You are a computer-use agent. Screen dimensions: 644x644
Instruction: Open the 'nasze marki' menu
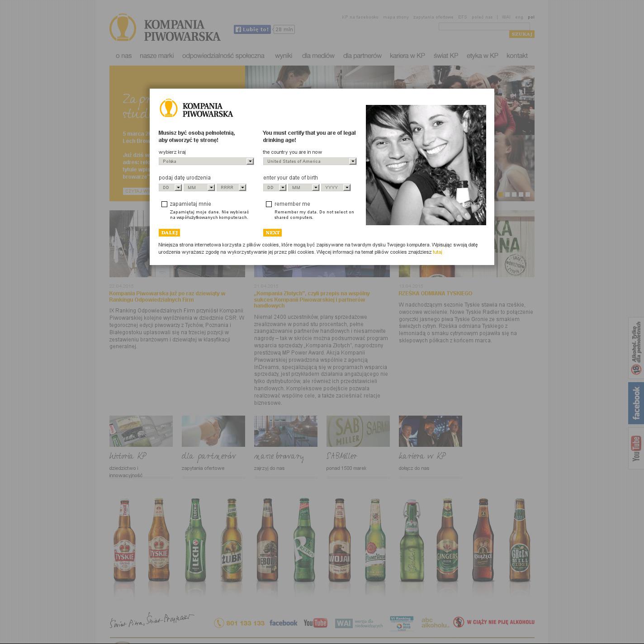[x=156, y=56]
